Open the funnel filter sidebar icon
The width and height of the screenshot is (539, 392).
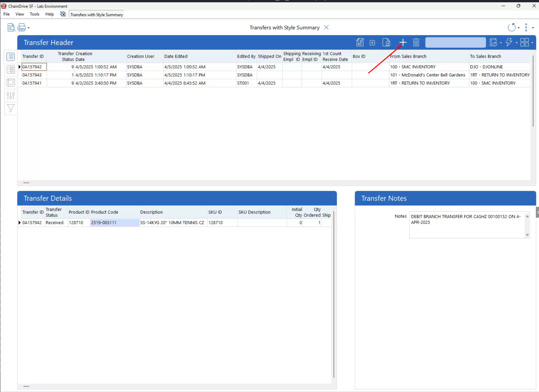coord(10,108)
